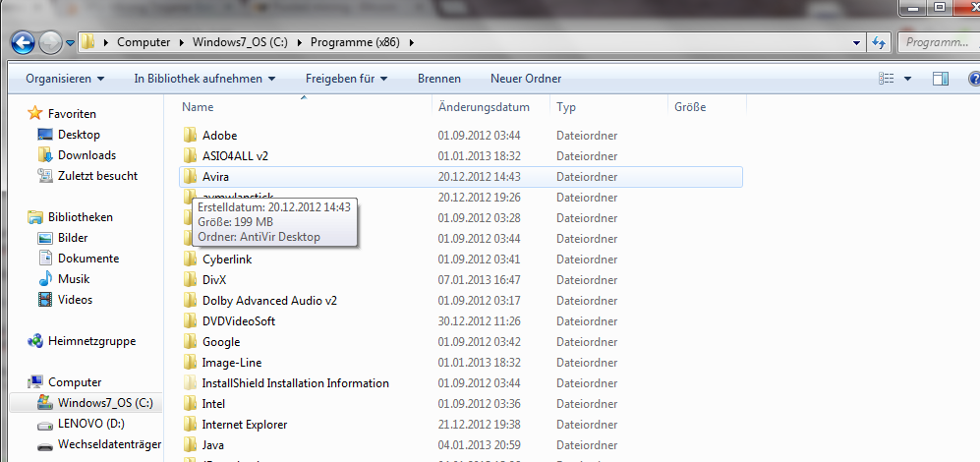The width and height of the screenshot is (980, 462).
Task: Click the refresh button beside address bar
Action: pyautogui.click(x=879, y=42)
